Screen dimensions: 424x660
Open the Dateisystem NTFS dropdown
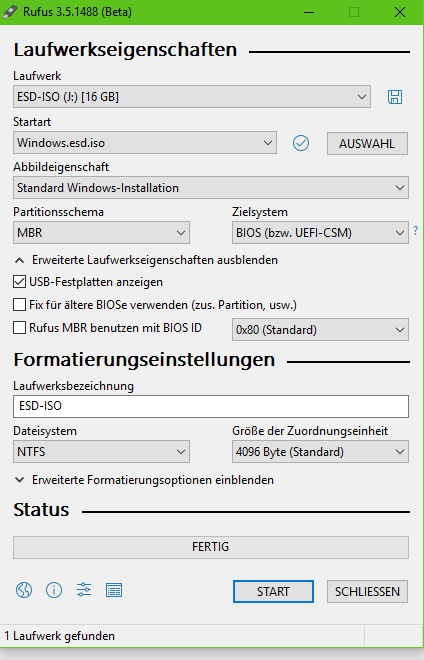click(x=101, y=452)
